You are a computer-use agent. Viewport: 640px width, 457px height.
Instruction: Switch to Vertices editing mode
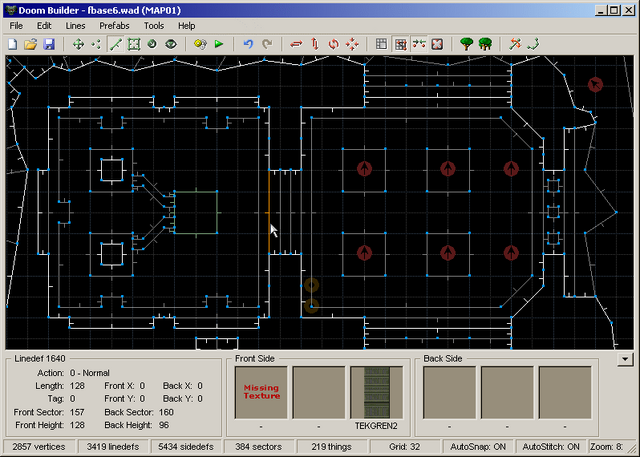click(x=96, y=44)
